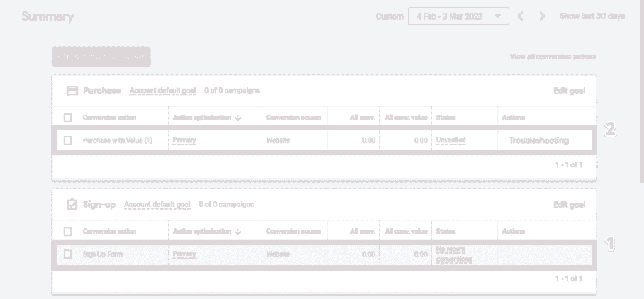Click the Unverified status link
This screenshot has height=299, width=644.
coord(450,140)
